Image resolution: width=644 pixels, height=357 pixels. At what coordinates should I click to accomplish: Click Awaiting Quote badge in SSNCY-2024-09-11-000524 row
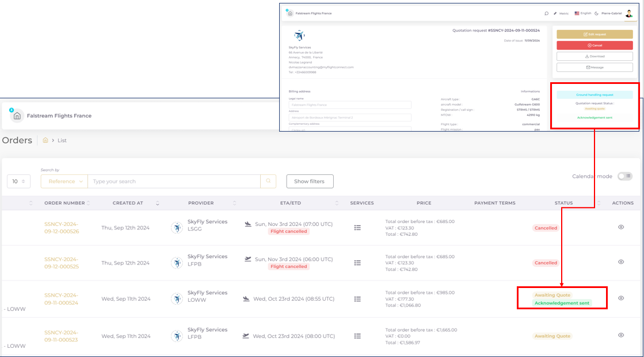[x=552, y=295]
